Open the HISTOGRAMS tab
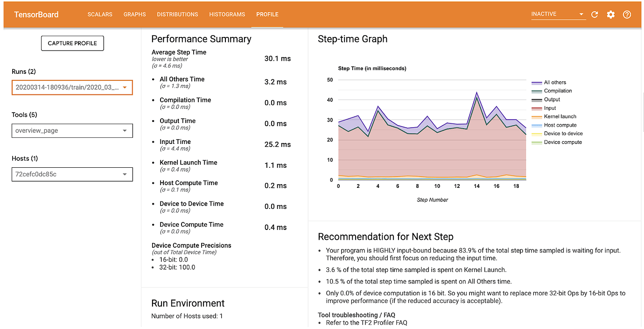 [227, 14]
